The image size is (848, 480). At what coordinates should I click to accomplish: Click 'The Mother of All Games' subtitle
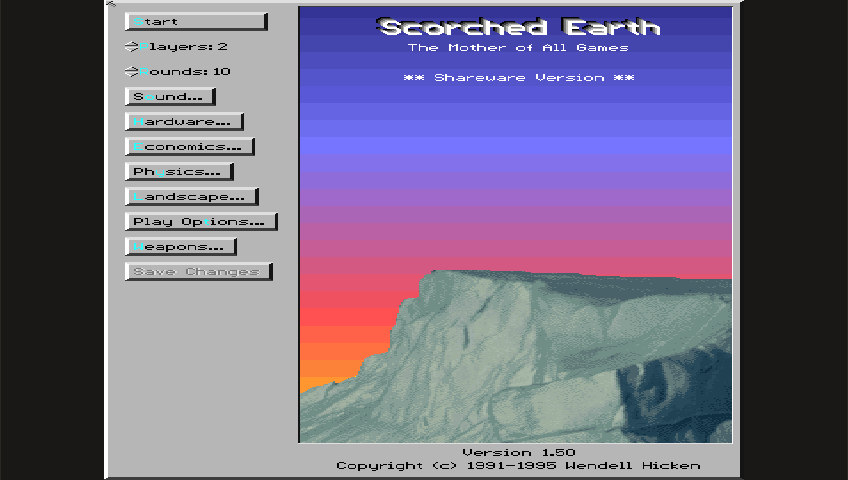point(518,48)
